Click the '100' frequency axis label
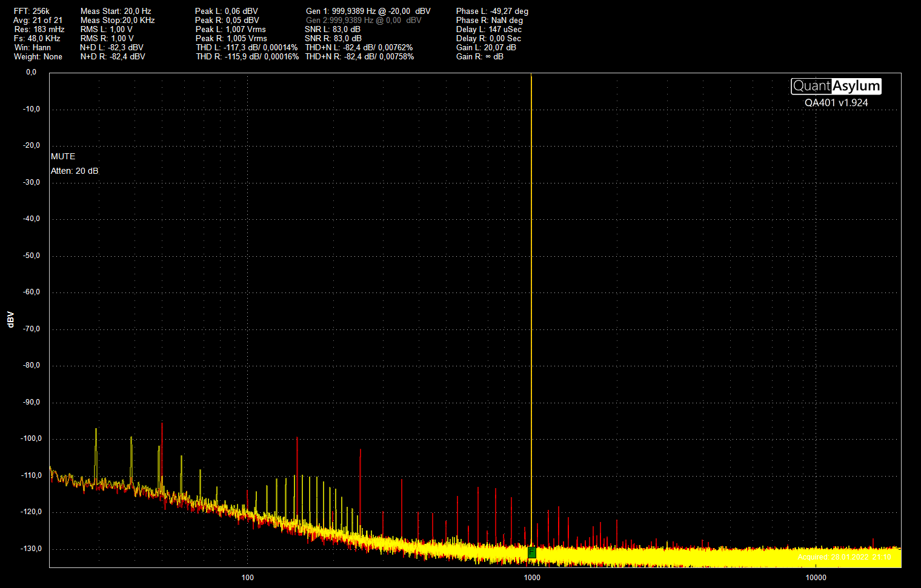The image size is (921, 588). (x=248, y=578)
